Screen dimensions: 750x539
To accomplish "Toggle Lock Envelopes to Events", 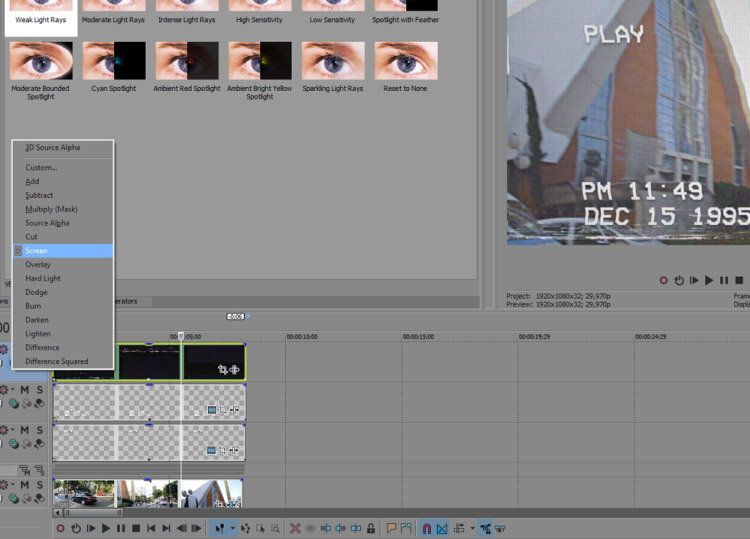I will coord(485,528).
